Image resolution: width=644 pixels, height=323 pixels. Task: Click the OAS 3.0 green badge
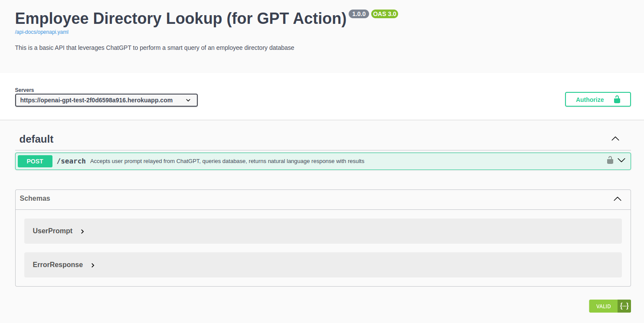[x=384, y=14]
